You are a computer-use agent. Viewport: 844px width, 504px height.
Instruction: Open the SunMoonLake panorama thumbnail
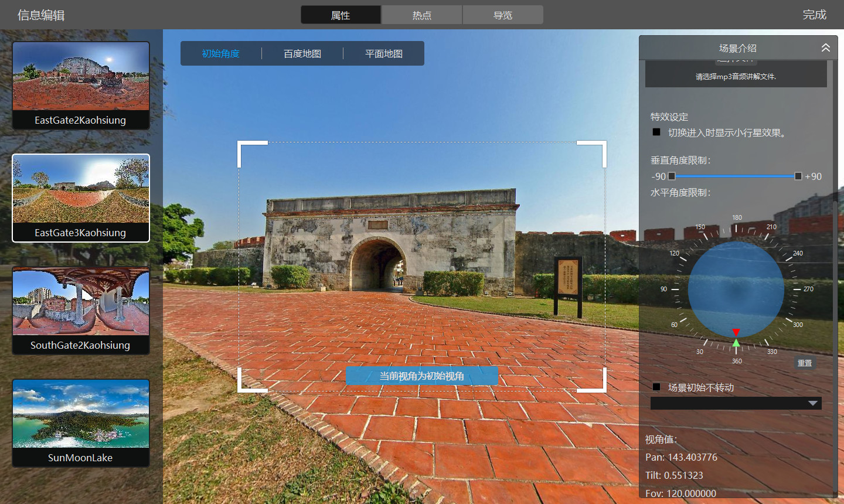pyautogui.click(x=81, y=423)
